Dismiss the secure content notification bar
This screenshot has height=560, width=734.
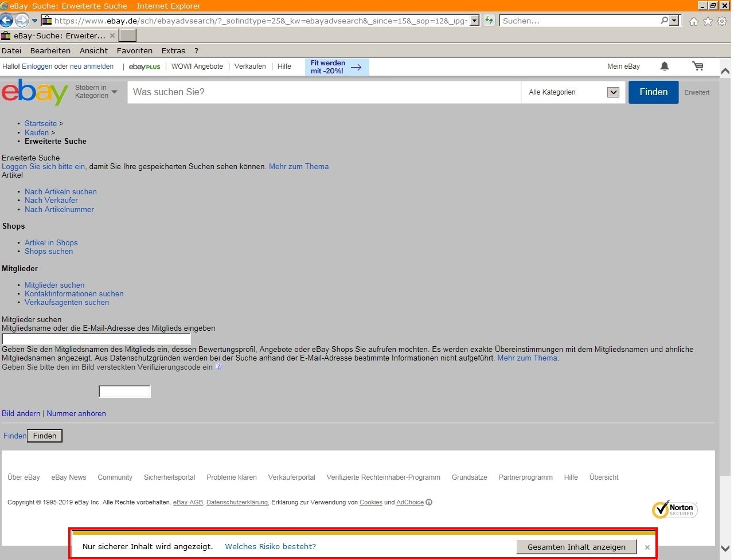click(647, 547)
